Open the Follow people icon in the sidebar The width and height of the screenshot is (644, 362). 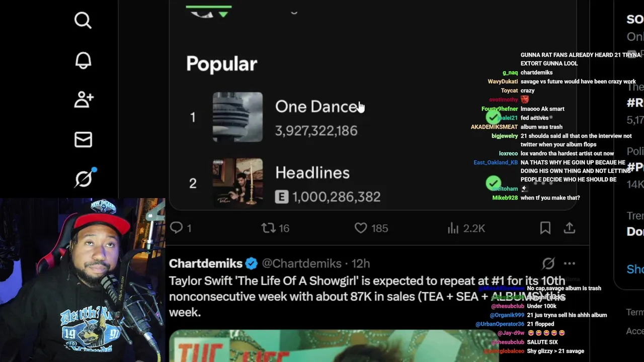click(x=83, y=100)
